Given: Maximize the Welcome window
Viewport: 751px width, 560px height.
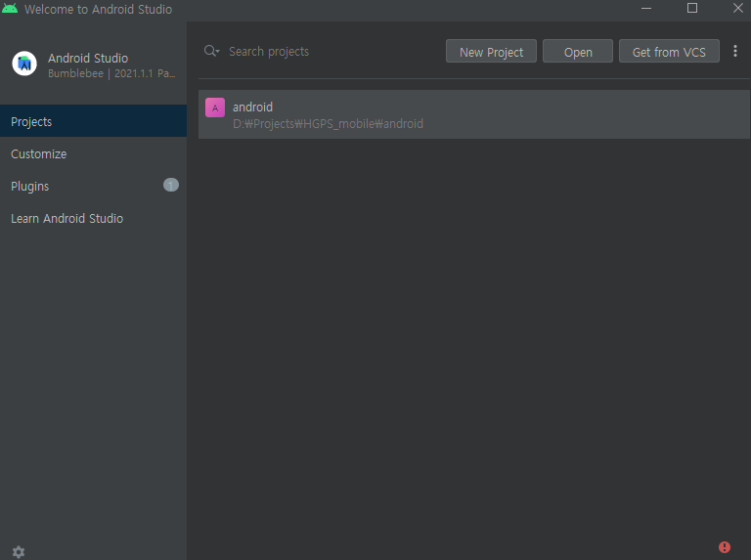Looking at the screenshot, I should pos(692,8).
